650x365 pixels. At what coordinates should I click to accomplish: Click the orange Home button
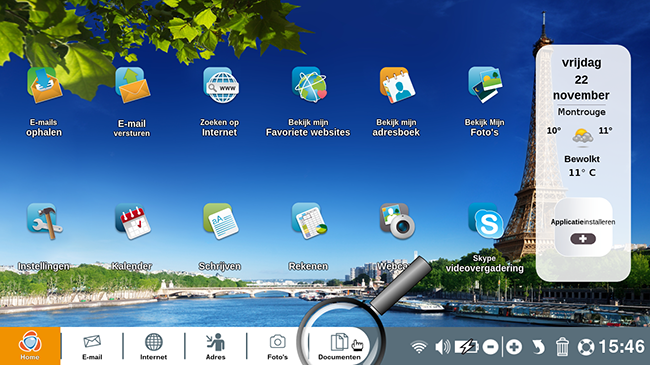(30, 346)
